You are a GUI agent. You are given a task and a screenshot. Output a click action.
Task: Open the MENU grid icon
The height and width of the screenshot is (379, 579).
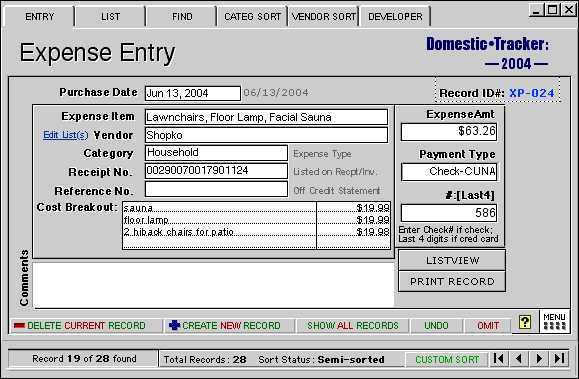click(x=554, y=321)
